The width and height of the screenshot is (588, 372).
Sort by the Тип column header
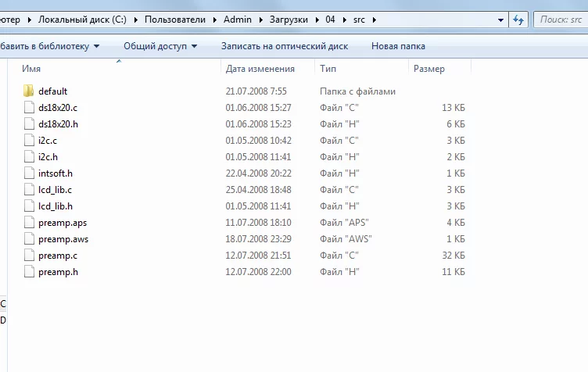tap(328, 69)
